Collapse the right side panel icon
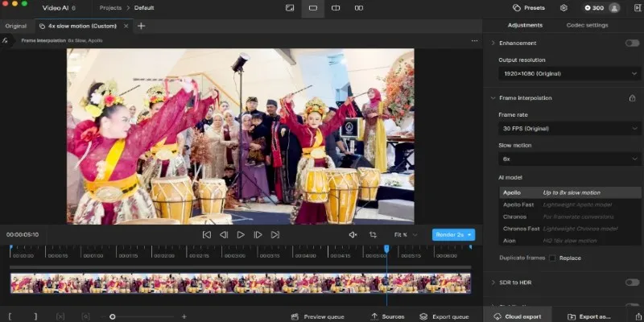Screen dimensions: 644x322 coord(637,8)
